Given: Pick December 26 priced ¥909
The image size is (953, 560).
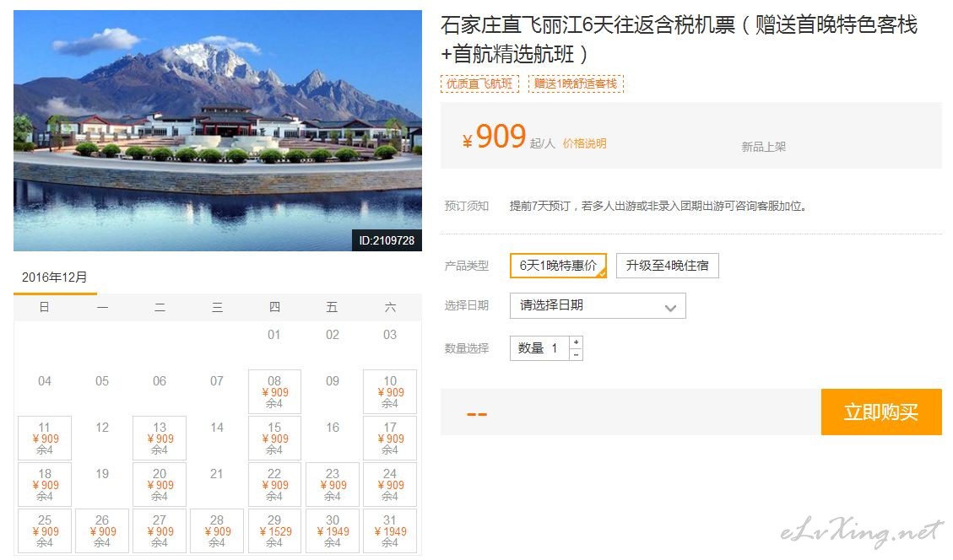Looking at the screenshot, I should pos(102,530).
